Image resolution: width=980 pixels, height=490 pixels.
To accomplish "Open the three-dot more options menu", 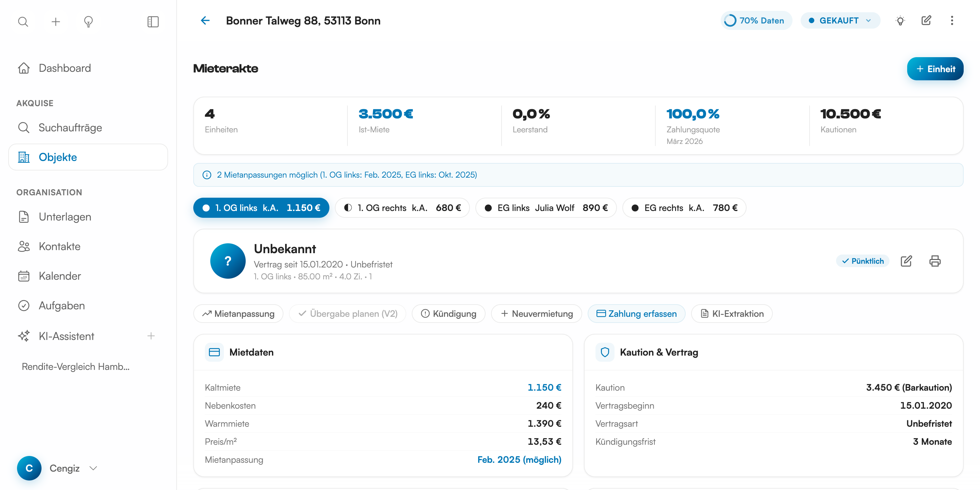I will tap(951, 20).
